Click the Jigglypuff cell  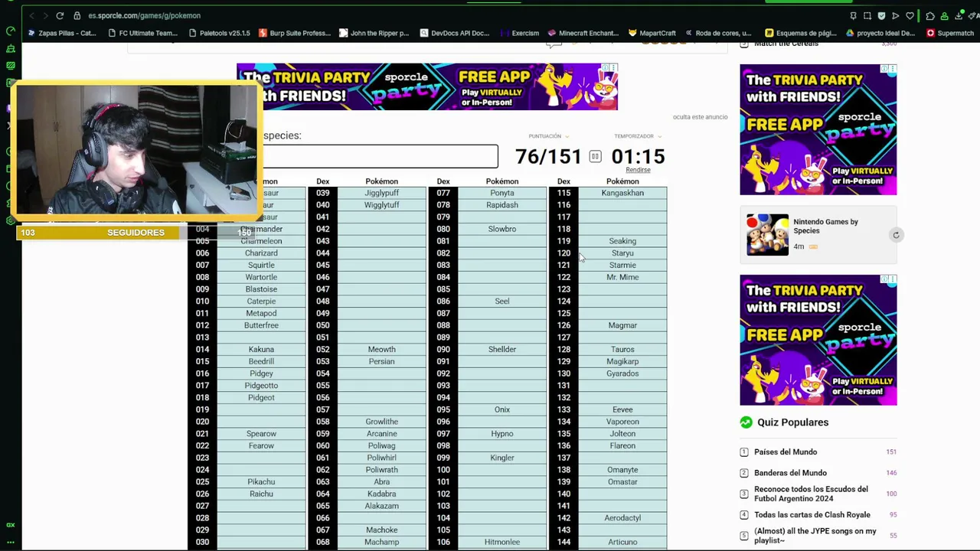pos(381,193)
